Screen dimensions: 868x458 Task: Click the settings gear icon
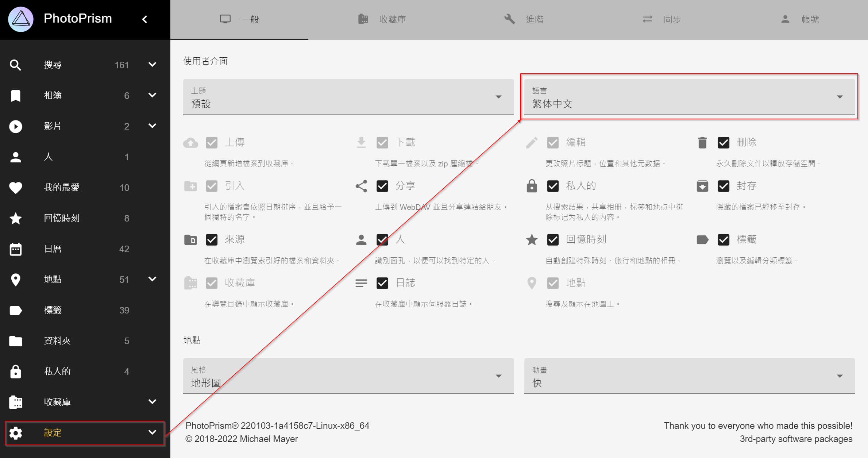[x=15, y=433]
